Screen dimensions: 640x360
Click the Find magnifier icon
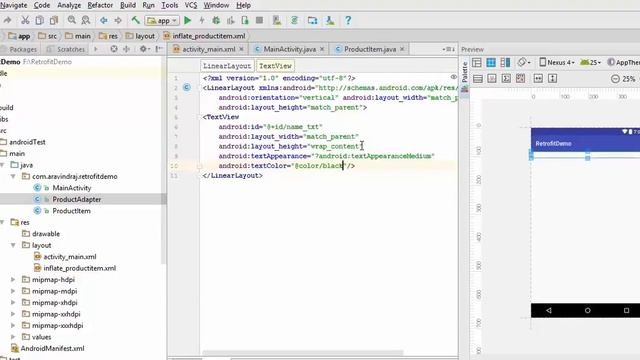tap(72, 20)
